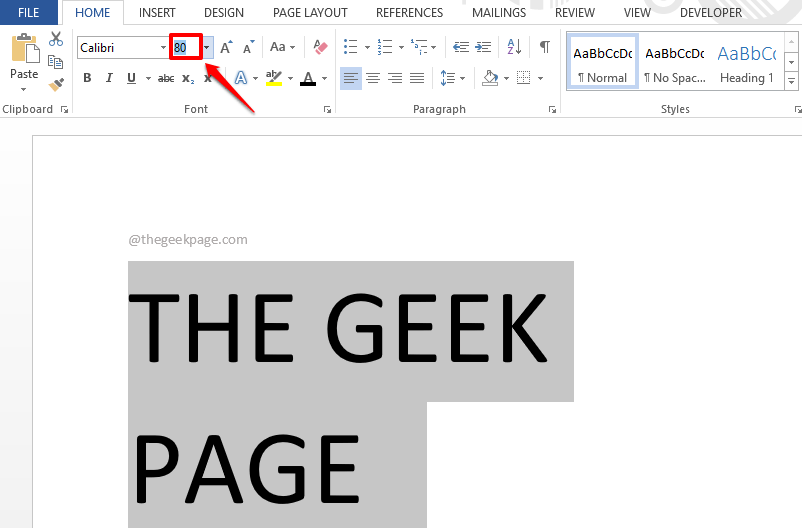Apply the Heading 1 style
Viewport: 802px width, 528px height.
[x=746, y=65]
